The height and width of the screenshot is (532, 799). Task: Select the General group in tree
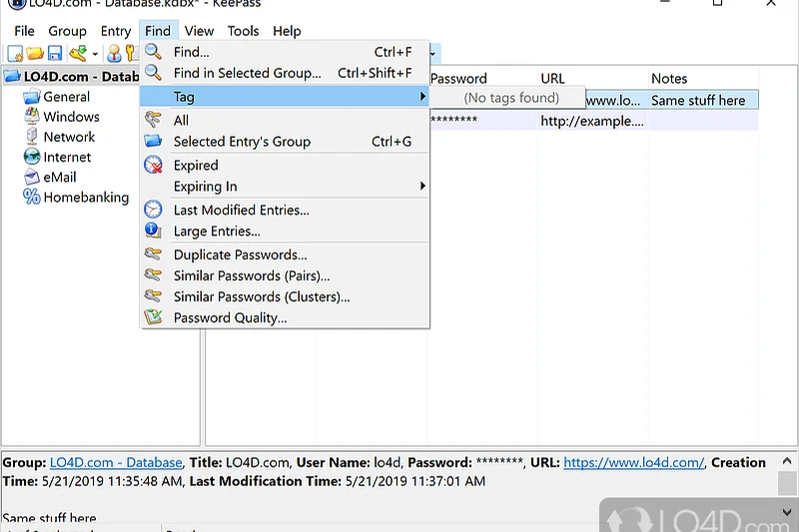pos(66,96)
